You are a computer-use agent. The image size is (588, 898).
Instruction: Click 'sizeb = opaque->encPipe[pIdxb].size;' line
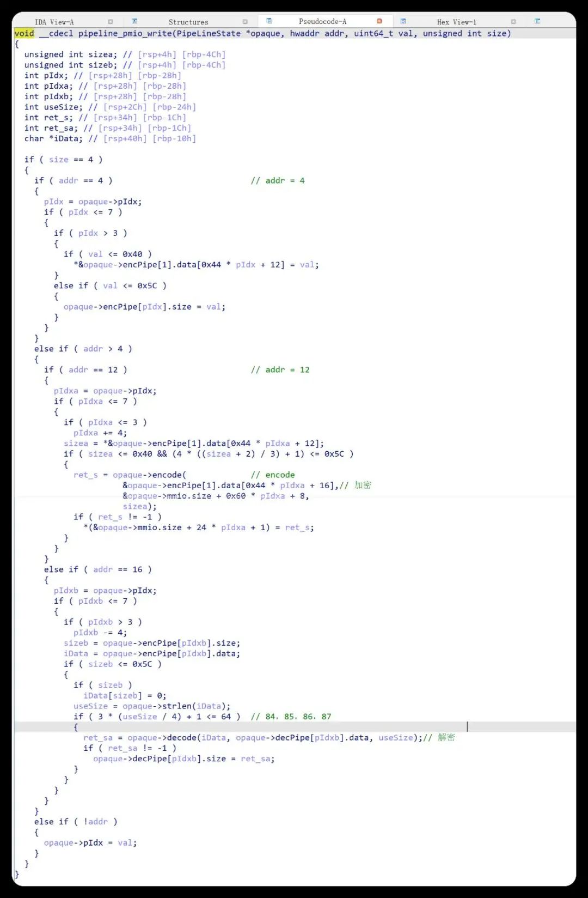(x=152, y=643)
